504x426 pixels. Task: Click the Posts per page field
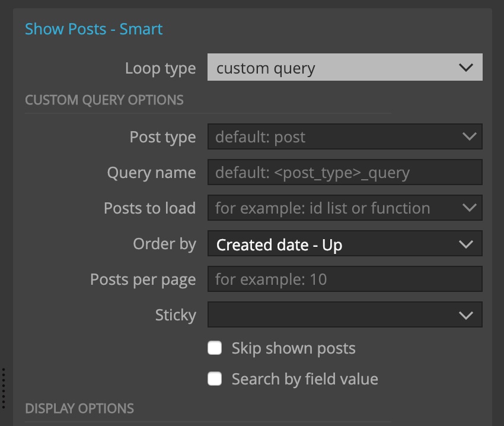(344, 279)
